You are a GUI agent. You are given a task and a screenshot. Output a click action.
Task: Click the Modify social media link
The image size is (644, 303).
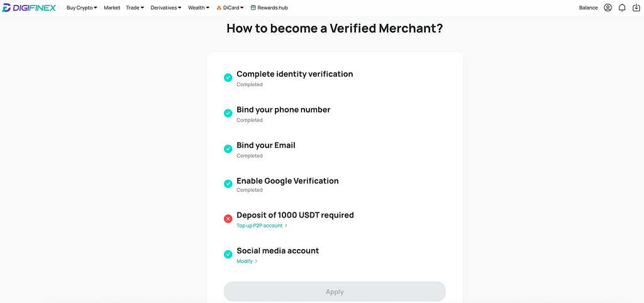[x=247, y=261]
